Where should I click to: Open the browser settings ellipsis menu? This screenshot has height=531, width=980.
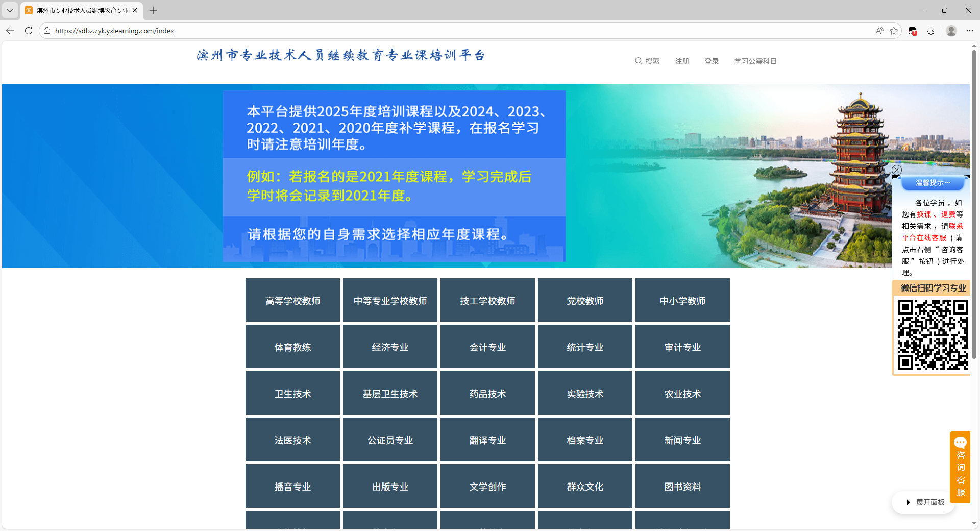969,31
